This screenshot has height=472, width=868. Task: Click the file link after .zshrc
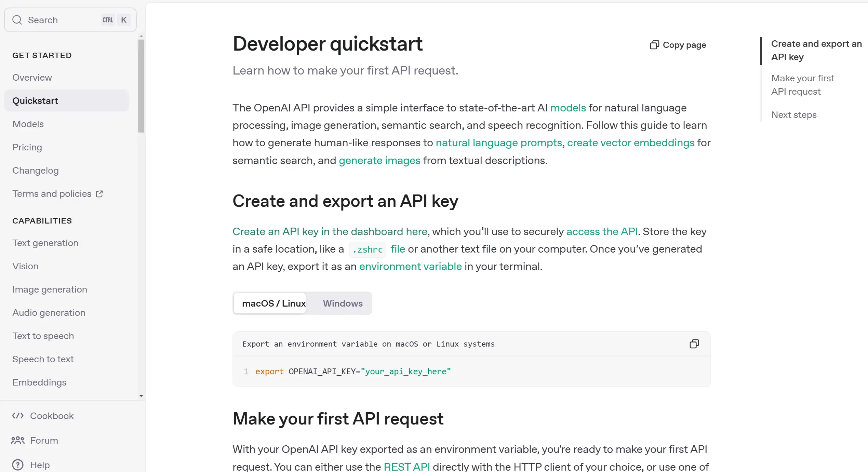click(x=398, y=249)
